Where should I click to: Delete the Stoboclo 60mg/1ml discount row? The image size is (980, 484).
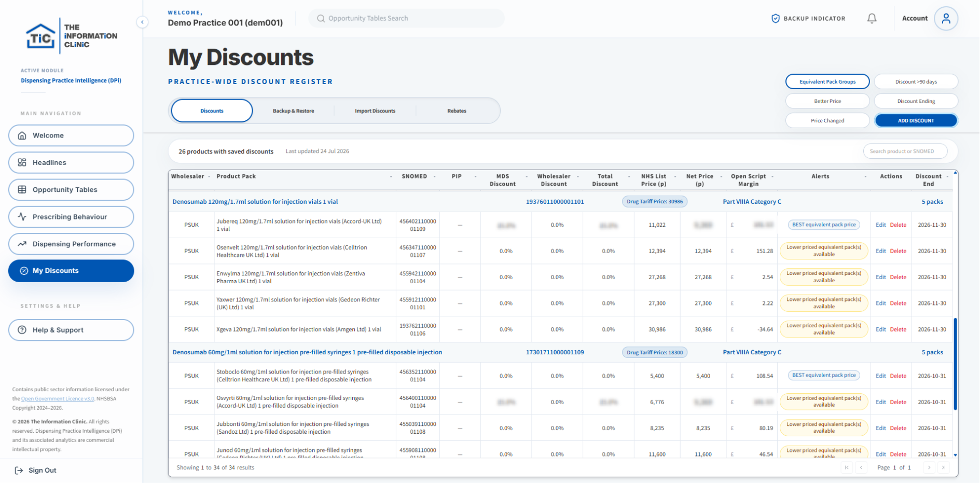[898, 376]
